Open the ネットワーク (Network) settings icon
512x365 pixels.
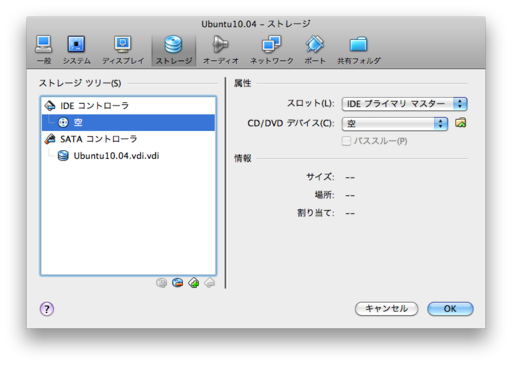272,49
